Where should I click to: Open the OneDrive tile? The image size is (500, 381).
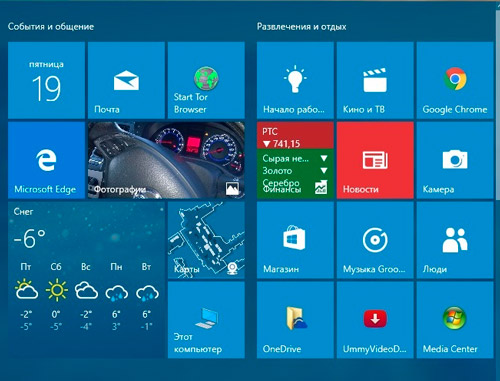click(x=295, y=320)
